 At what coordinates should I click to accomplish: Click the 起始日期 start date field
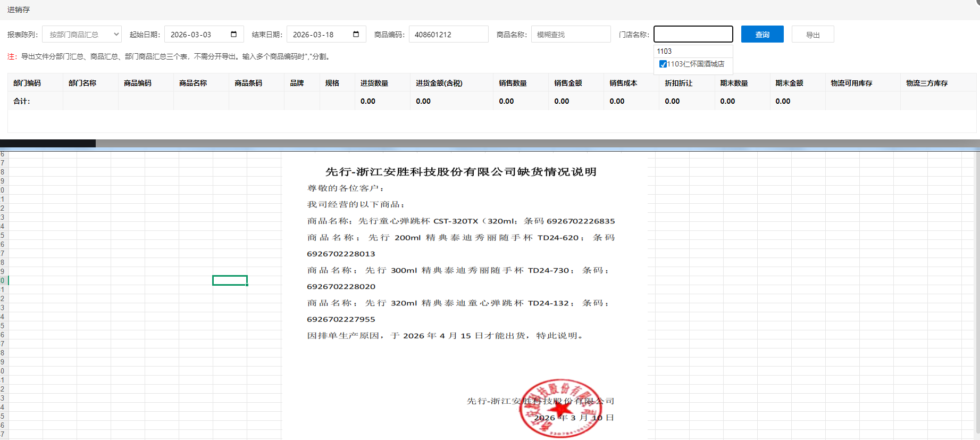[197, 35]
